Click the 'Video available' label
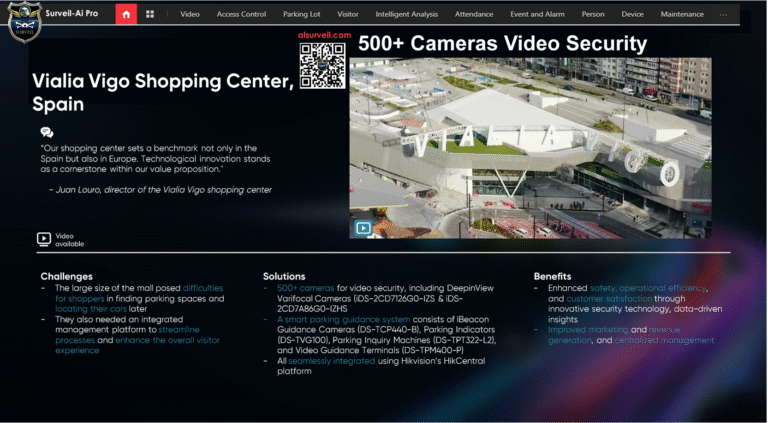Image resolution: width=768 pixels, height=423 pixels. tap(69, 240)
